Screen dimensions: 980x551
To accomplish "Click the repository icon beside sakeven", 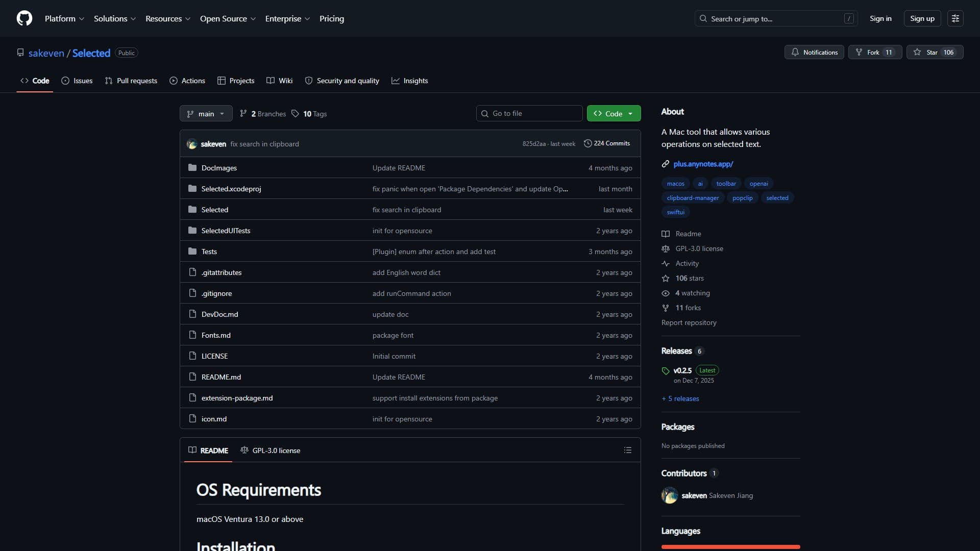I will click(x=20, y=53).
